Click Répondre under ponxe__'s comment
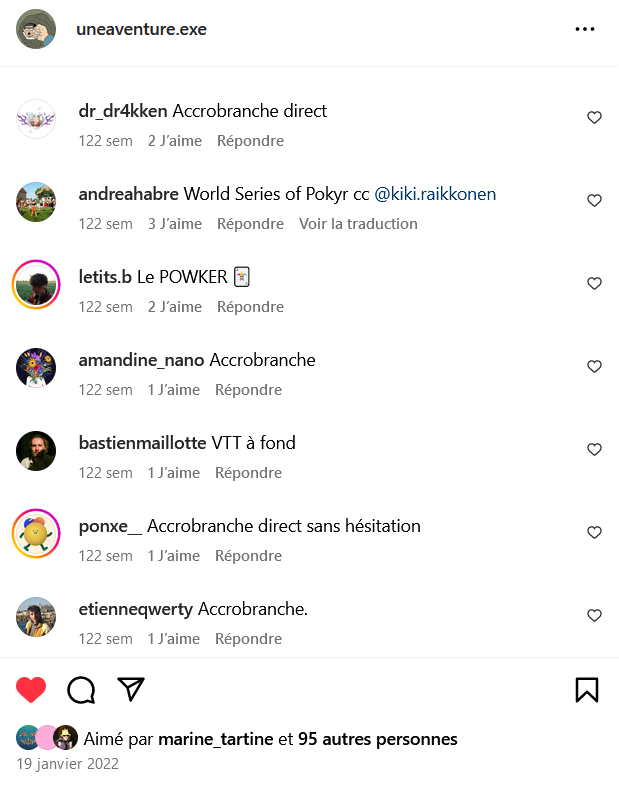619x788 pixels. (248, 556)
